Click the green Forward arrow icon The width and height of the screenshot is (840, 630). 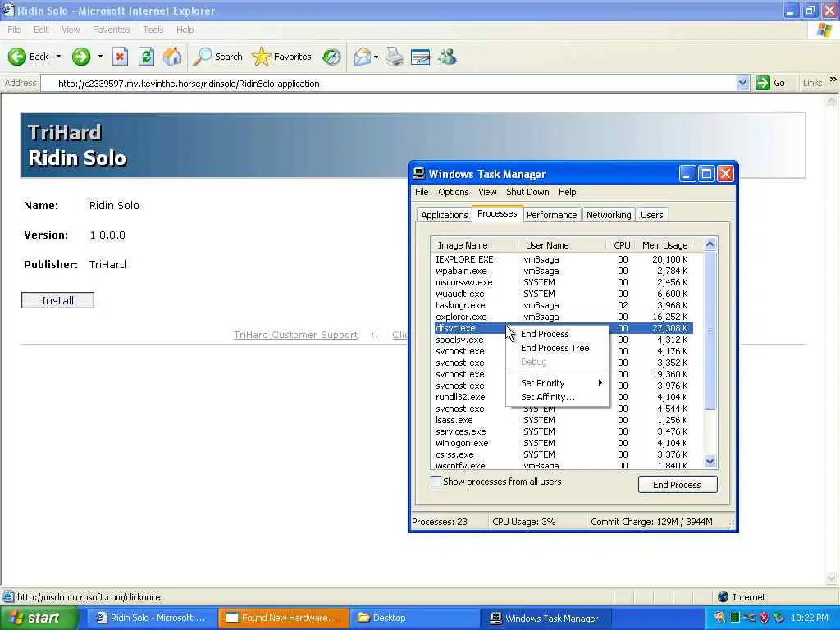[81, 57]
